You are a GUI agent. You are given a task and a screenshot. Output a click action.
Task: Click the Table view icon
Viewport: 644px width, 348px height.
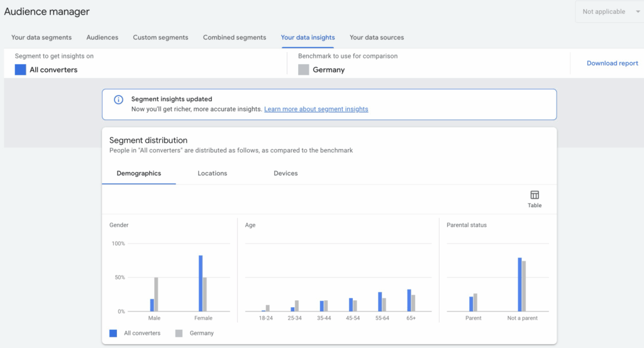535,195
